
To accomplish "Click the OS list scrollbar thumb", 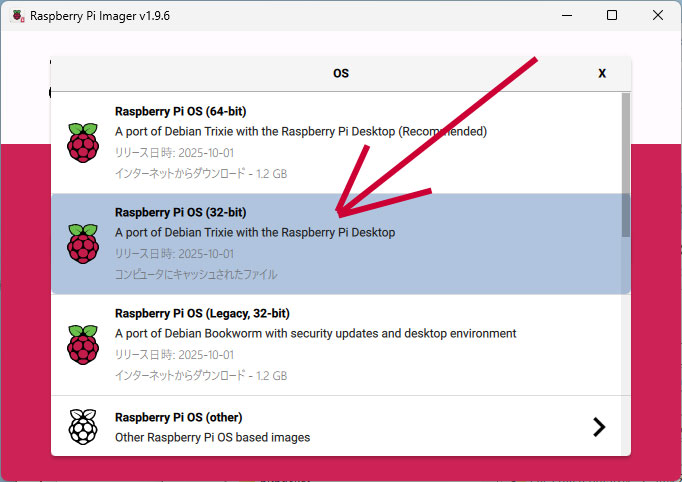I will (626, 165).
